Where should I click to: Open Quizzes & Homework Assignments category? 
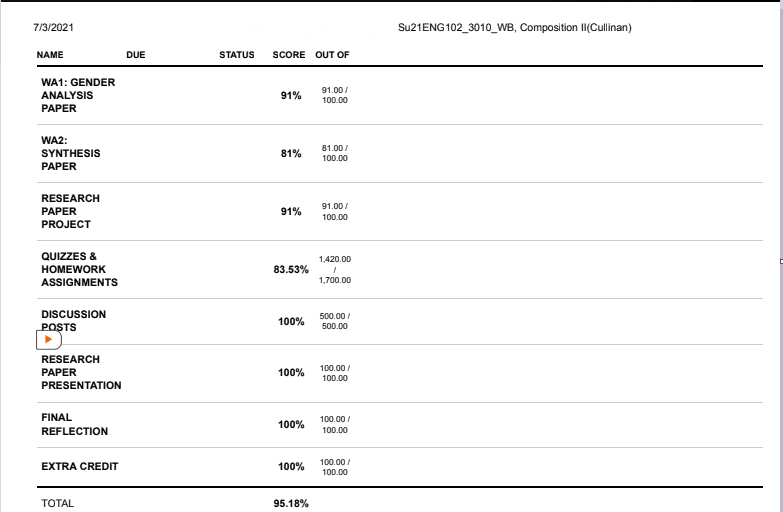click(79, 269)
